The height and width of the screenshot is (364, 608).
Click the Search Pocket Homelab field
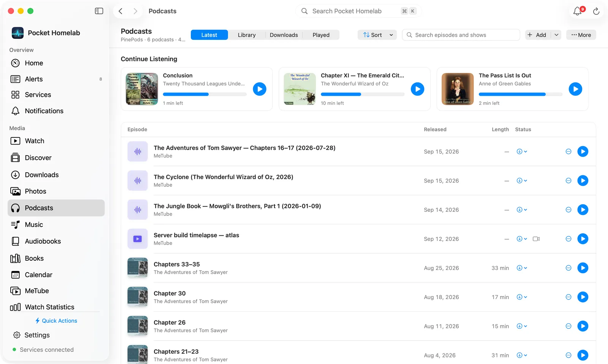point(358,11)
